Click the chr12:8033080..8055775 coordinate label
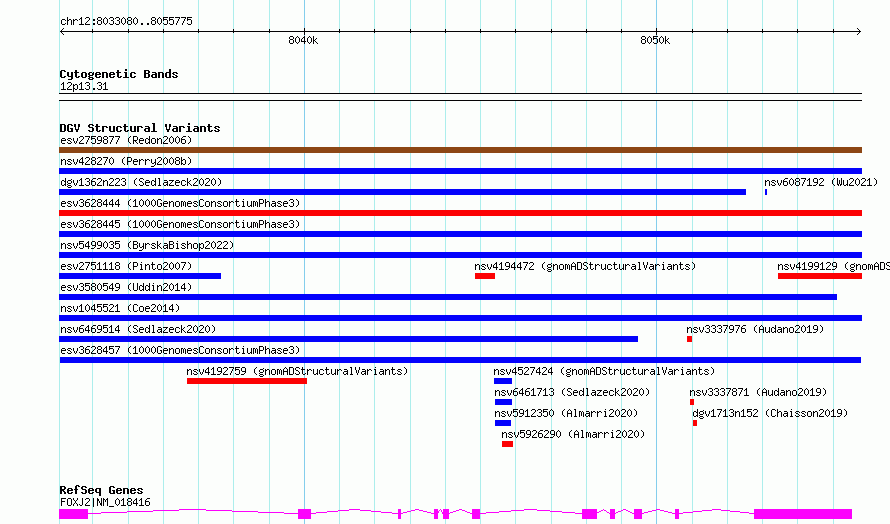Screen dimensions: 890x524 (126, 21)
